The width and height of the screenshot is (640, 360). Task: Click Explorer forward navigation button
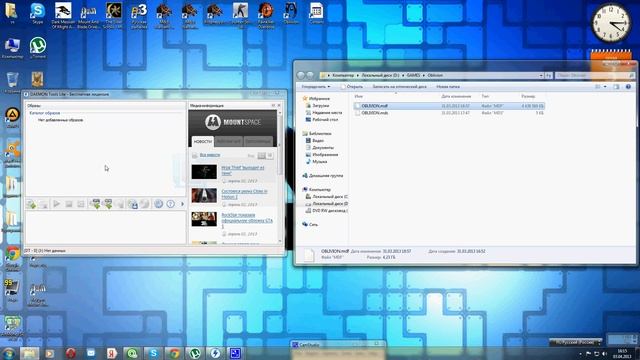click(x=310, y=76)
